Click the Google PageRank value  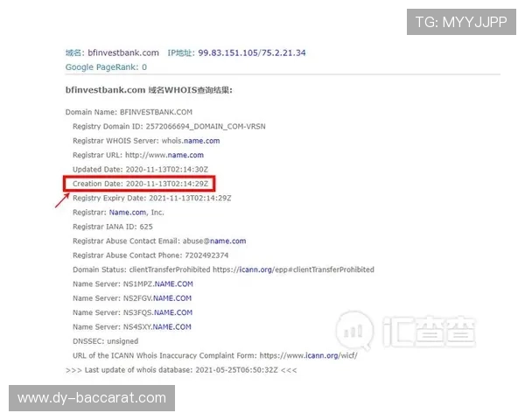(x=143, y=66)
